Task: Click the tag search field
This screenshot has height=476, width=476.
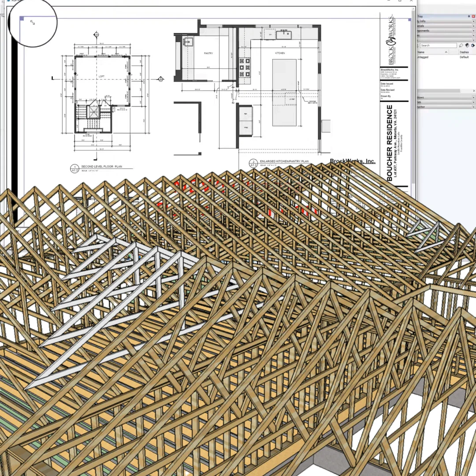Action: (438, 45)
